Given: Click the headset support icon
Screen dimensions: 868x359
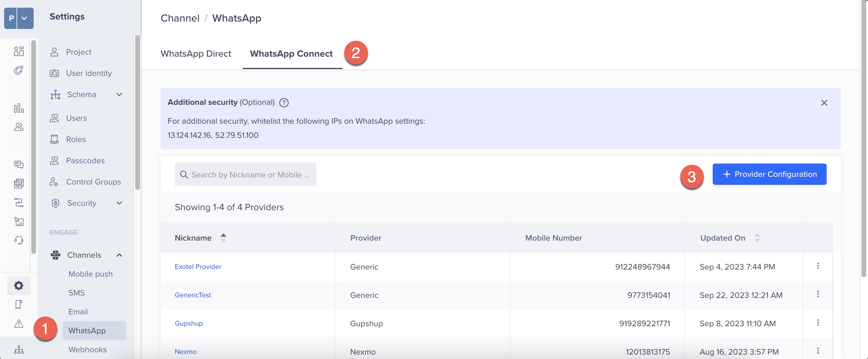Looking at the screenshot, I should 19,240.
